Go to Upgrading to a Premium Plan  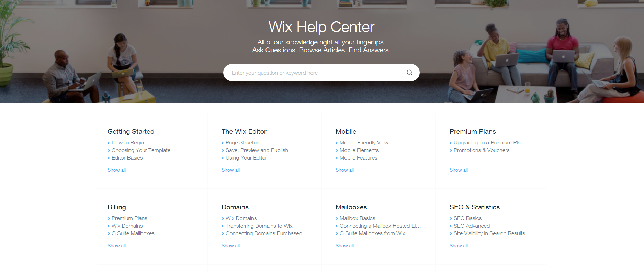[488, 143]
